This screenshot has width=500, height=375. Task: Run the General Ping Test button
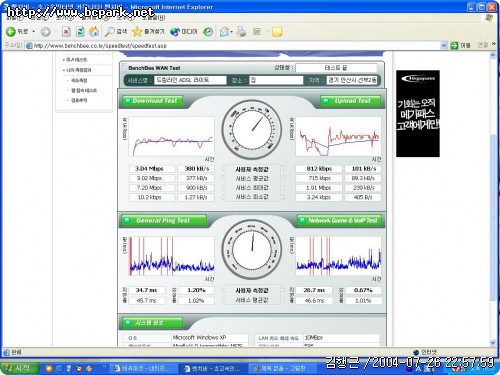(164, 220)
